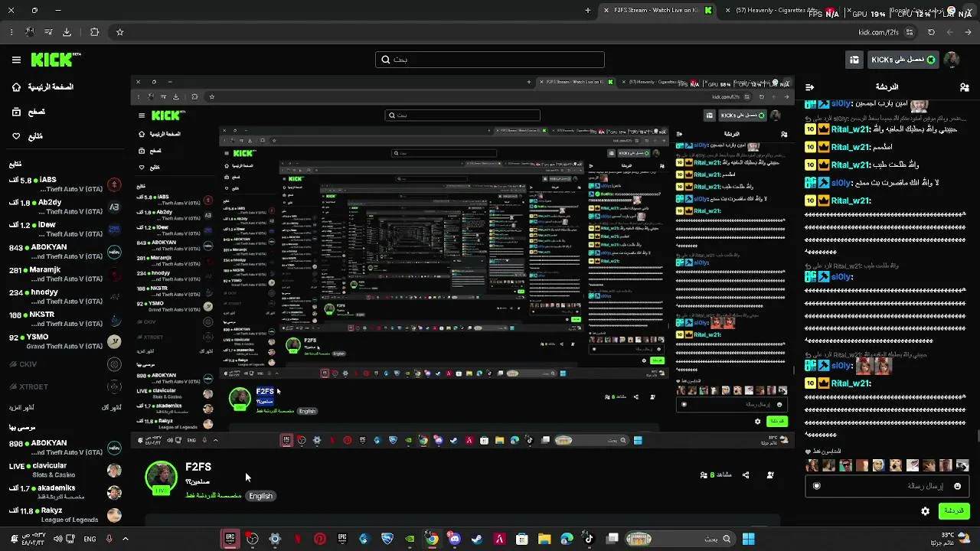Click the green chat-only category text
980x551 pixels.
click(214, 496)
